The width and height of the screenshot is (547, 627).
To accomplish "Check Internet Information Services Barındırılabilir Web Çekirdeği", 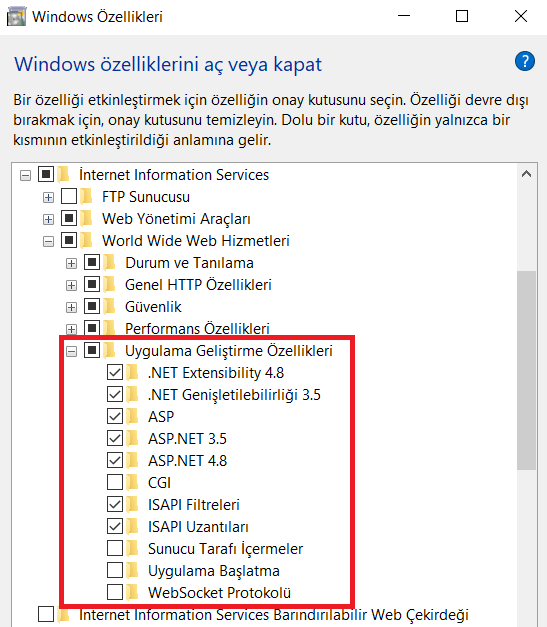I will coord(46,614).
